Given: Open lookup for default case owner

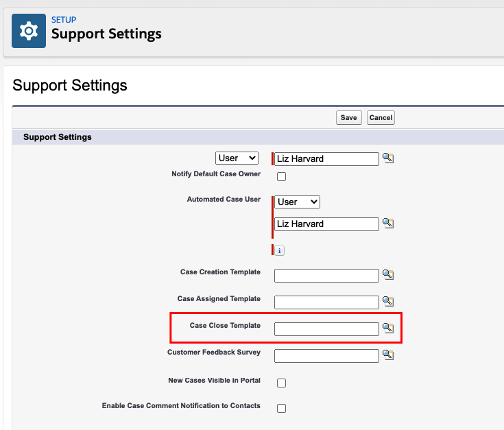Looking at the screenshot, I should click(388, 158).
